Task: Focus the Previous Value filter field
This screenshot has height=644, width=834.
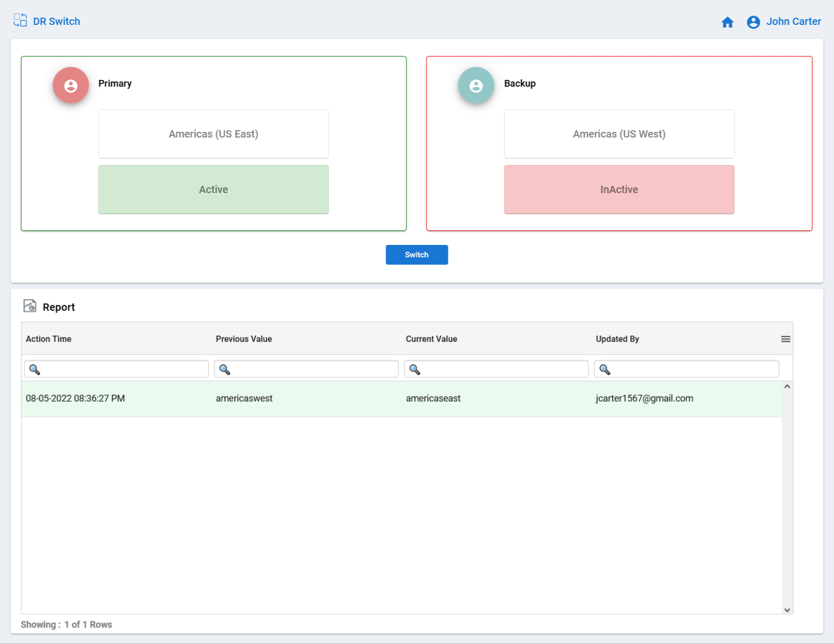Action: [x=306, y=369]
